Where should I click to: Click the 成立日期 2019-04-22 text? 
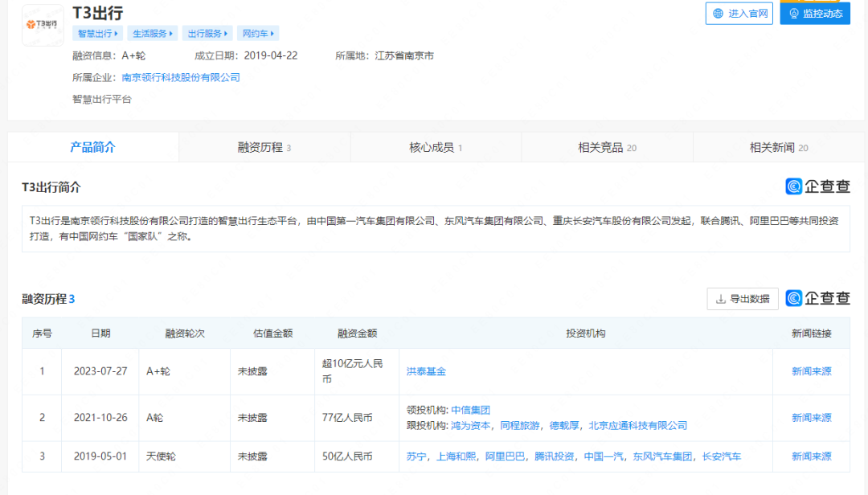[x=246, y=56]
